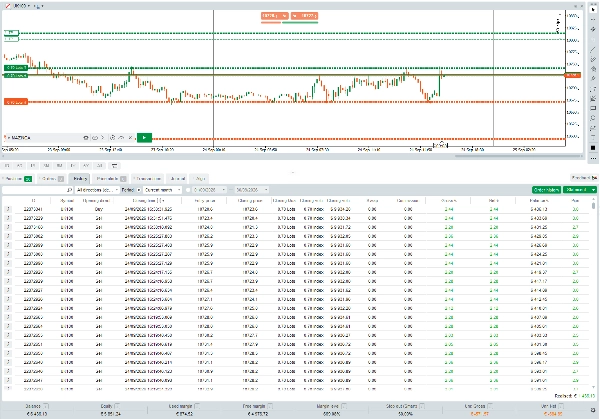Open the Positions tab
600x419 pixels.
tap(17, 179)
